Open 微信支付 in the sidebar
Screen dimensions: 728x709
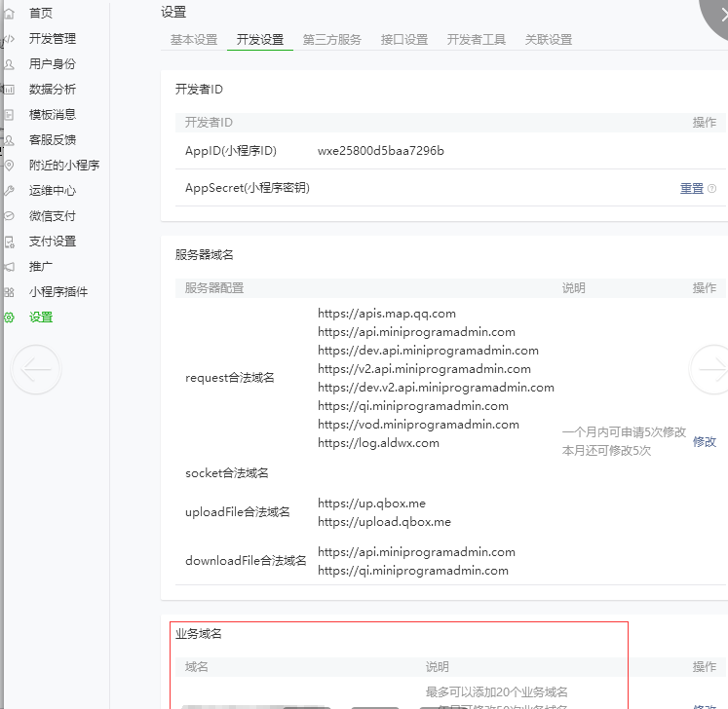(x=53, y=216)
